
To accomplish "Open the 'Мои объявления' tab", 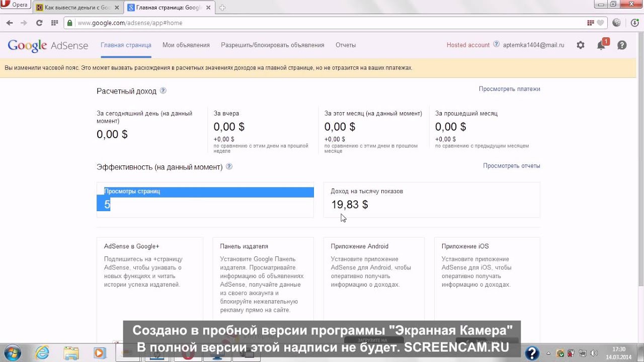I will (186, 45).
